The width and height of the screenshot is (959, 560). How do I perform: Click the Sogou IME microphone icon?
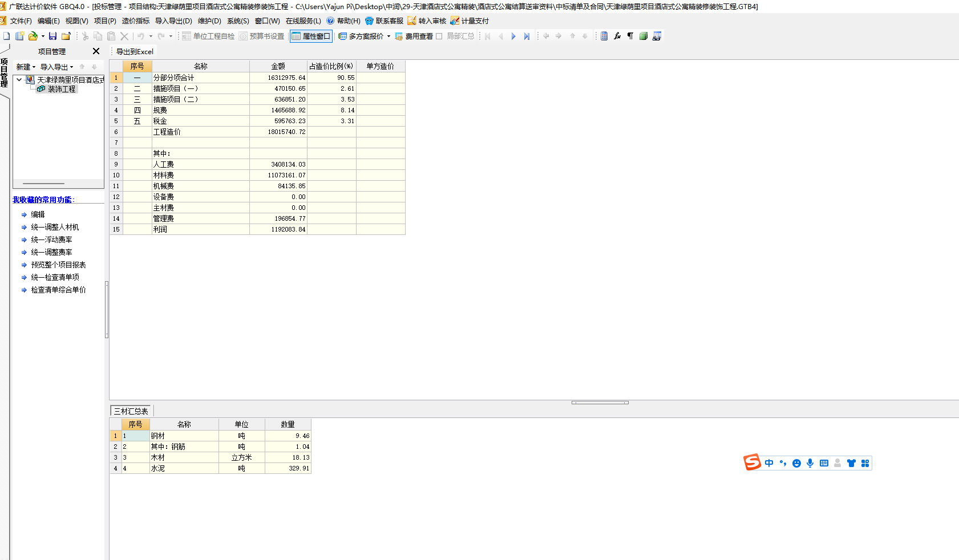click(810, 463)
